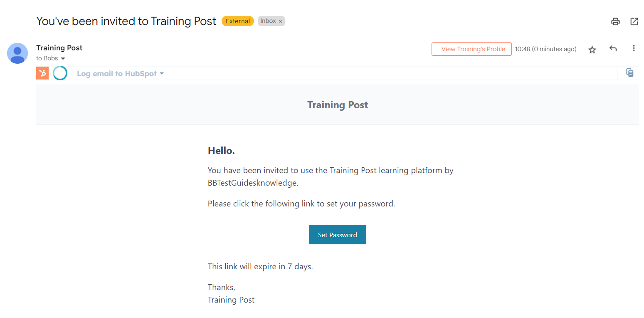Open the three-dot More options menu
644x318 pixels.
(634, 49)
